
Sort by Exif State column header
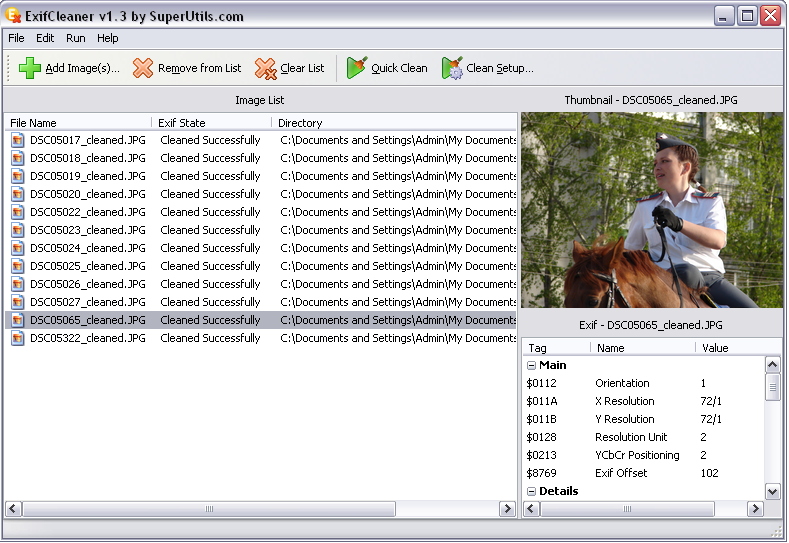tap(211, 123)
